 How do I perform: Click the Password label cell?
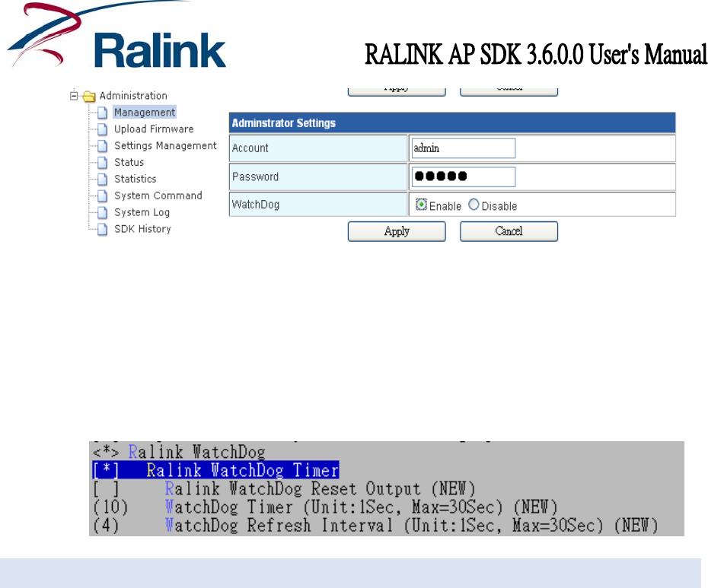(x=318, y=177)
